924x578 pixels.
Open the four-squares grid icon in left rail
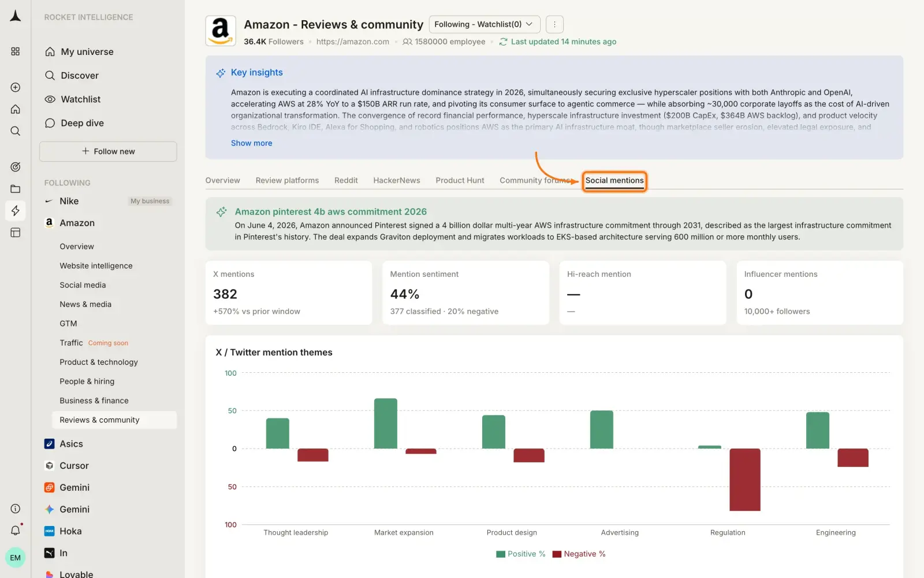[16, 51]
